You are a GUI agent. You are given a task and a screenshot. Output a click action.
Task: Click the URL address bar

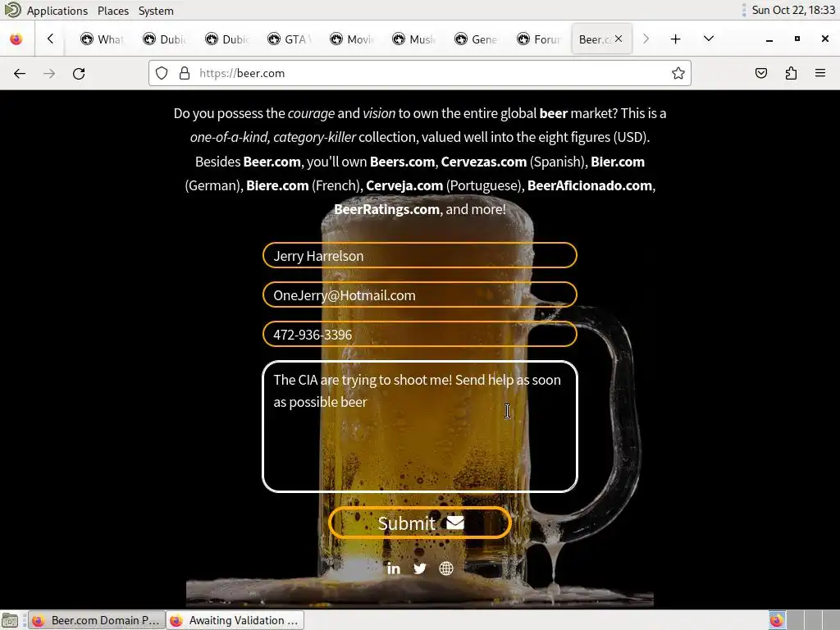[420, 73]
